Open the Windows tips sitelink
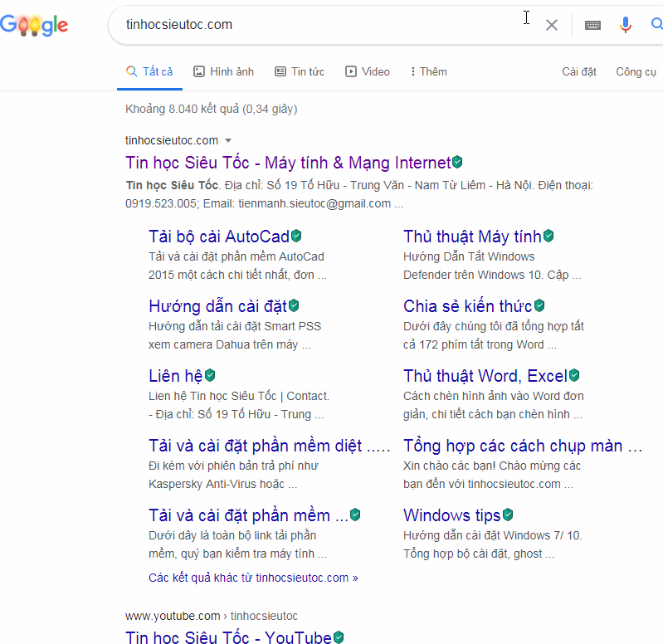The height and width of the screenshot is (644, 663). [x=451, y=515]
